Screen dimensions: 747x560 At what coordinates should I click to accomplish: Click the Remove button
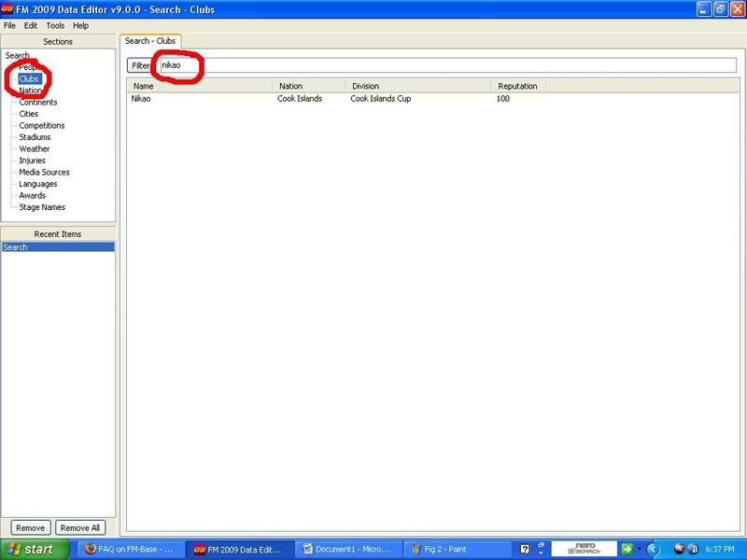(x=31, y=527)
